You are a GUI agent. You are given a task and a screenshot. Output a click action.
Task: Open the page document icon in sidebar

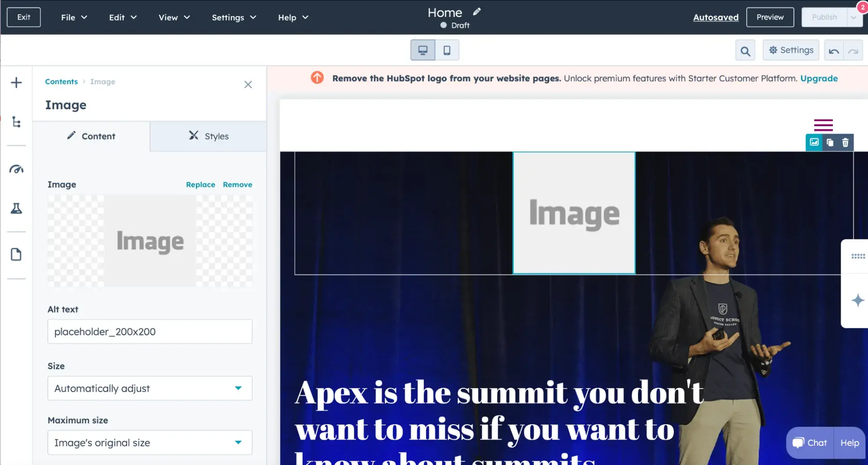pyautogui.click(x=16, y=255)
